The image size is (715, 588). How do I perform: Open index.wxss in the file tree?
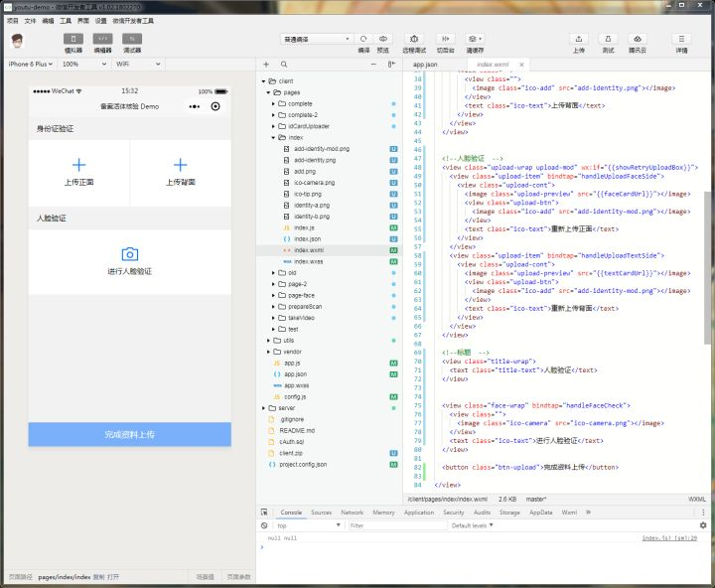308,261
